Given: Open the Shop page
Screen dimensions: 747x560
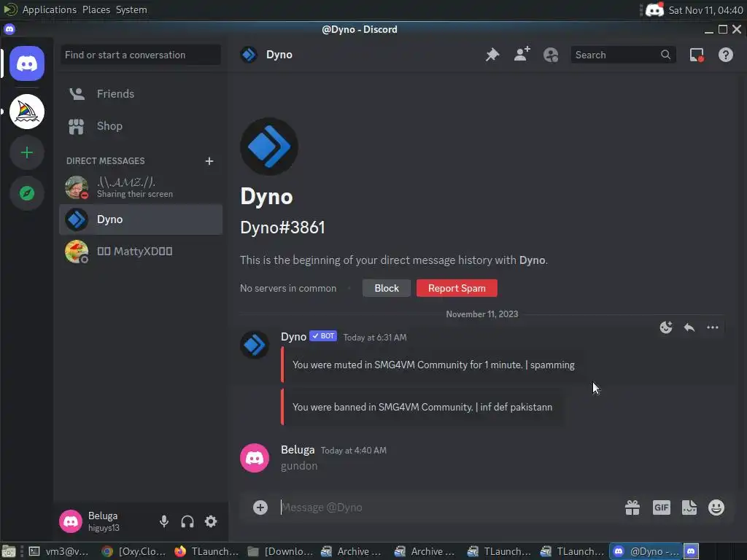Looking at the screenshot, I should [x=141, y=126].
